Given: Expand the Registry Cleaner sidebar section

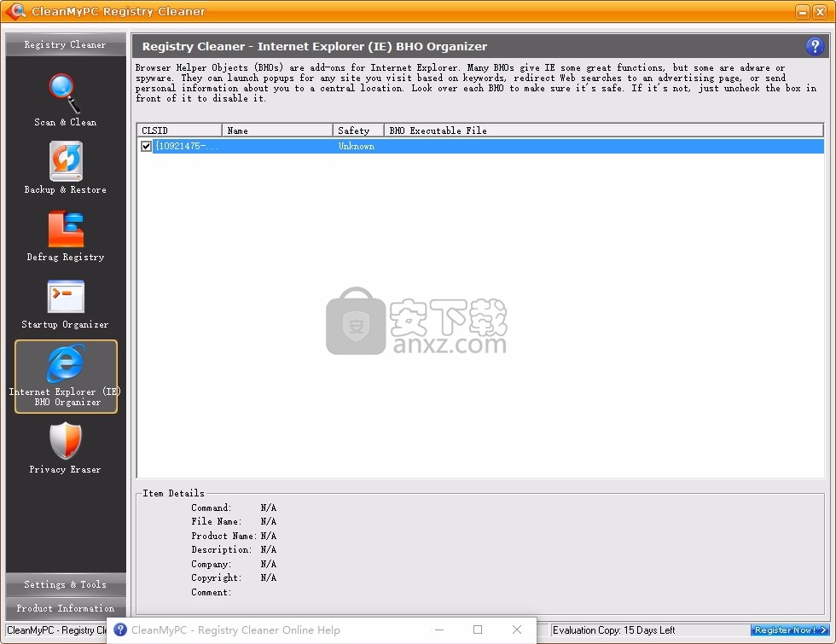Looking at the screenshot, I should (x=66, y=44).
